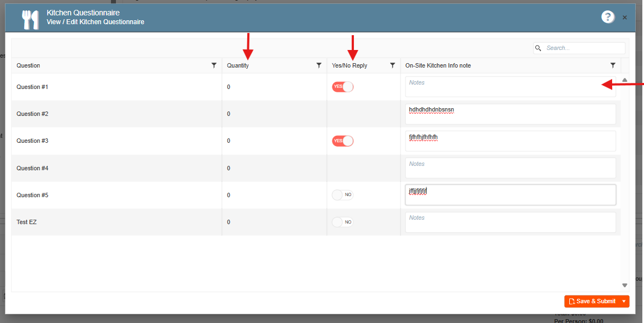Click the fork and knife kitchen icon

pos(31,19)
